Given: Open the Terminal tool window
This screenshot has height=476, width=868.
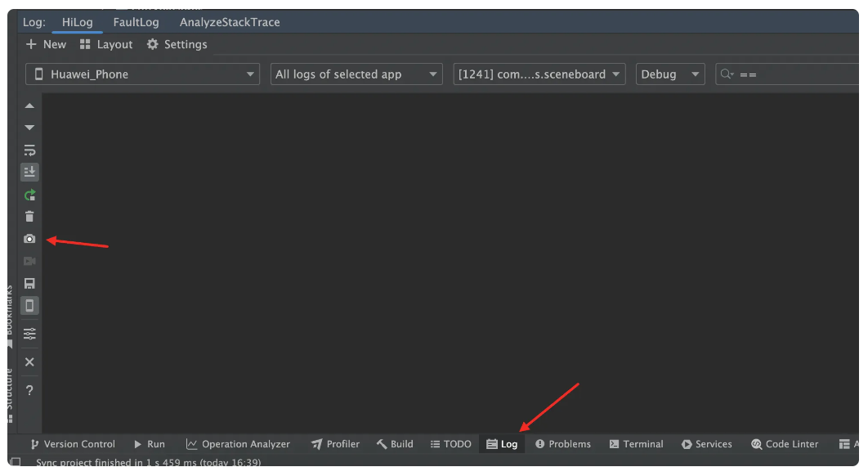Looking at the screenshot, I should click(x=636, y=444).
